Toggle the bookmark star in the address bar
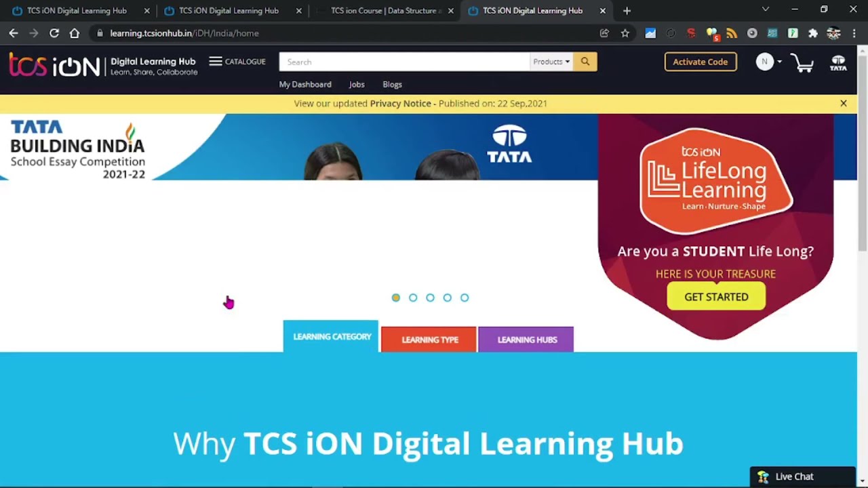The height and width of the screenshot is (488, 868). 625,33
